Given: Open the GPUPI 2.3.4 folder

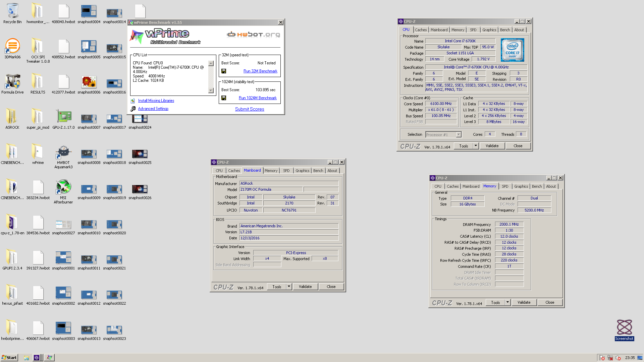Looking at the screenshot, I should (x=12, y=260).
